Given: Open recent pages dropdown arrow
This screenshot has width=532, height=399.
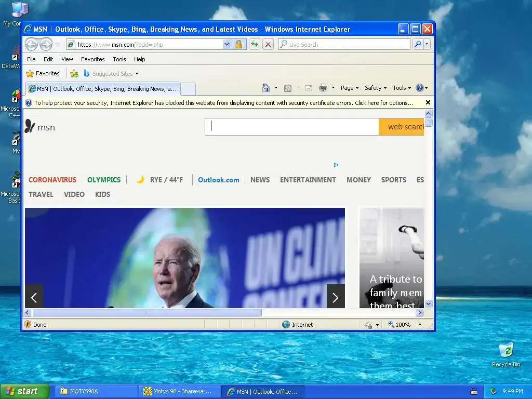Looking at the screenshot, I should (57, 45).
